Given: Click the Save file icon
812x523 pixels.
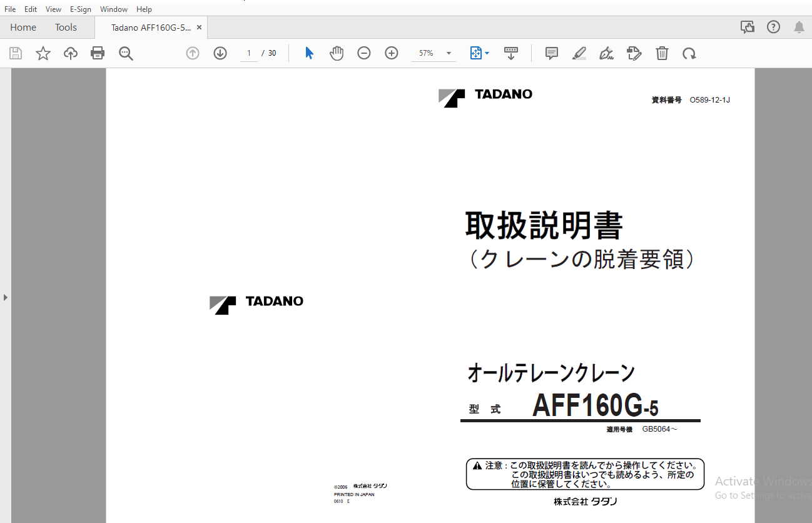Looking at the screenshot, I should (16, 53).
